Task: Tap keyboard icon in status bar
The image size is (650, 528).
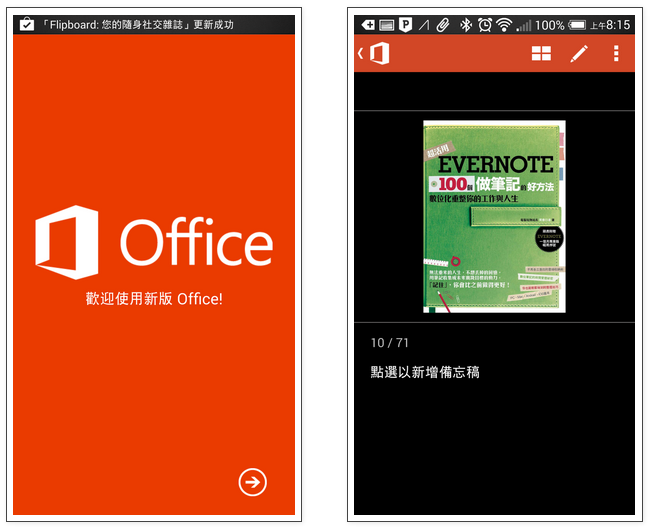Action: (386, 25)
